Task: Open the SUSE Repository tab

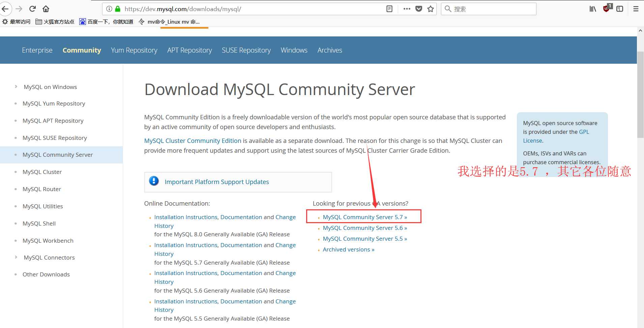Action: (x=246, y=50)
